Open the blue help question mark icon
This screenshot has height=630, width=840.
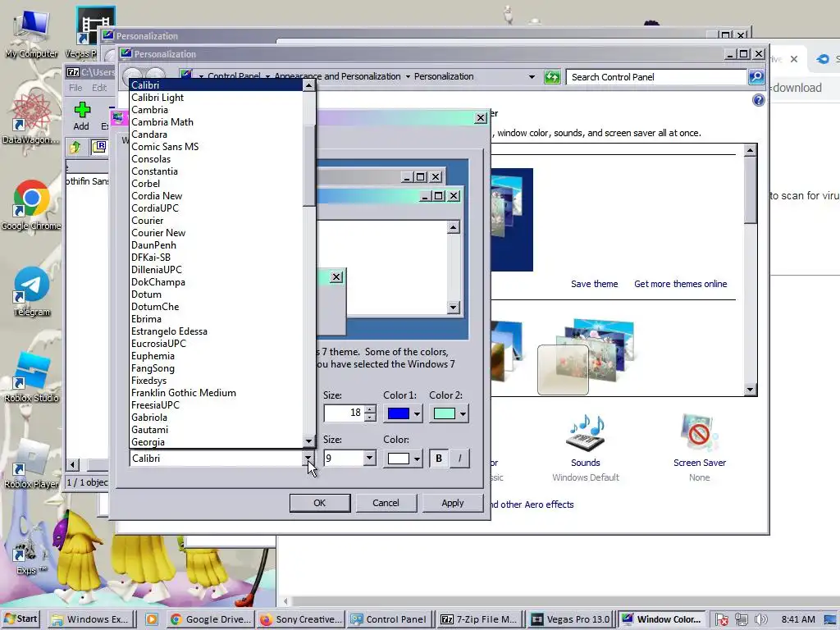click(x=758, y=100)
